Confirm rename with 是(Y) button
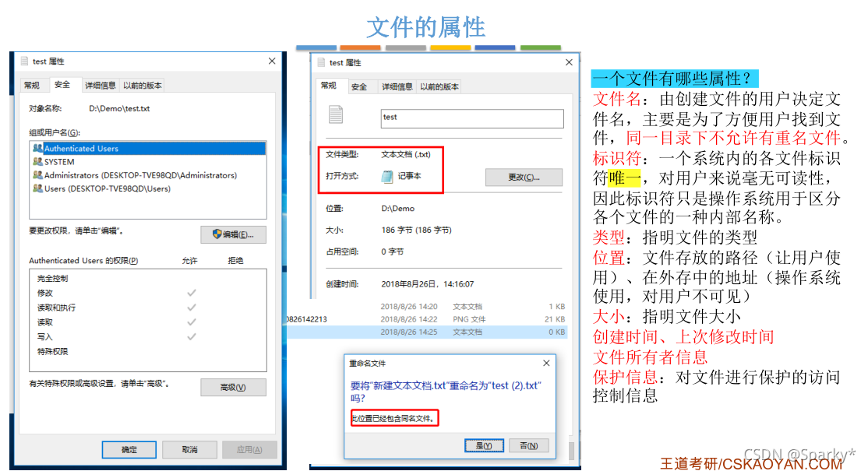The height and width of the screenshot is (471, 868). point(484,445)
